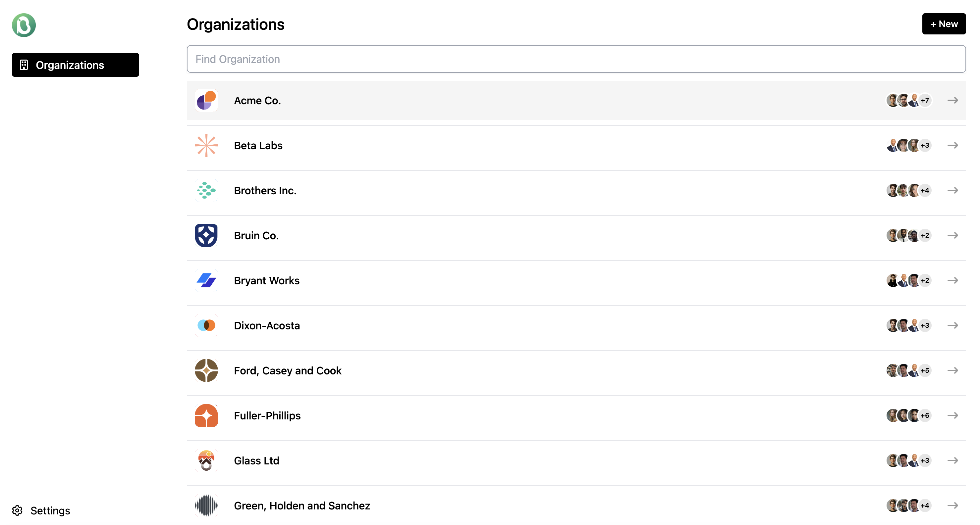Open Settings from the sidebar

41,510
